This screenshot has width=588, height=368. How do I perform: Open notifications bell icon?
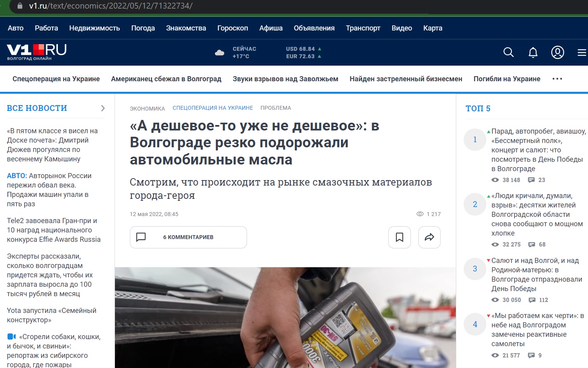[533, 52]
